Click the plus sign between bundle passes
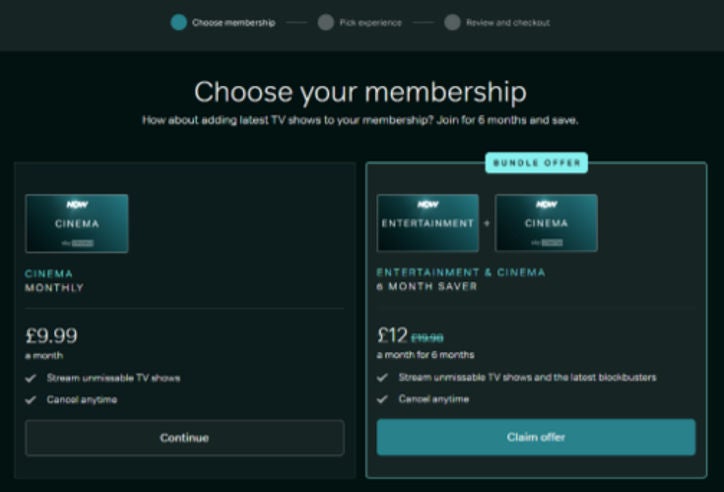 487,223
